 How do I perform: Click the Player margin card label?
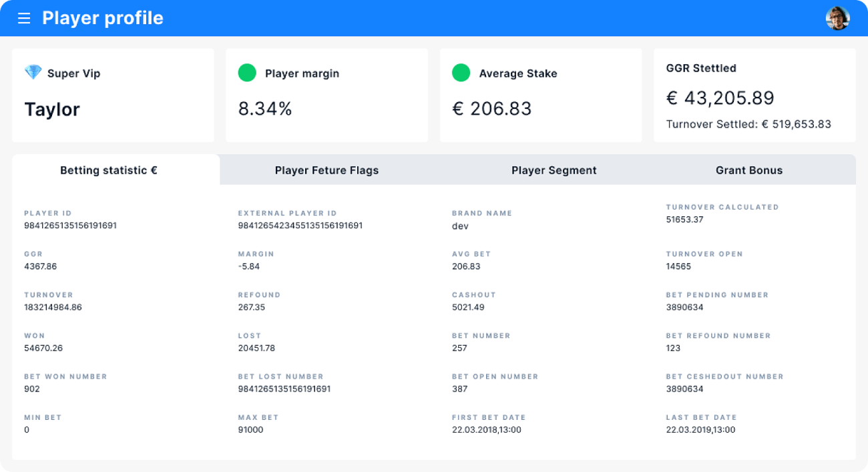click(302, 73)
